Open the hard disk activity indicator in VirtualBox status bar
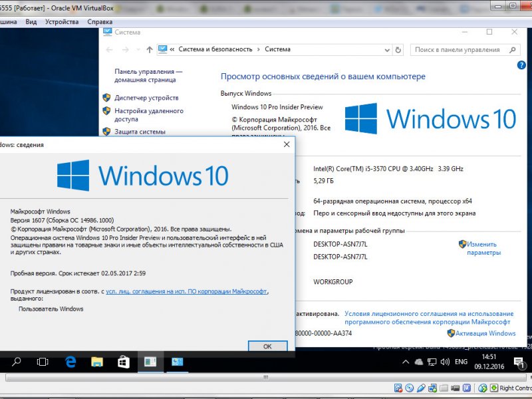The width and height of the screenshot is (532, 399). point(398,388)
